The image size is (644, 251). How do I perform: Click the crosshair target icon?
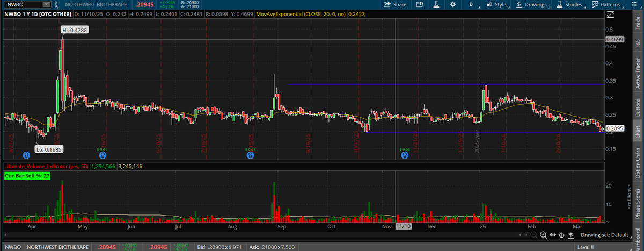562,235
